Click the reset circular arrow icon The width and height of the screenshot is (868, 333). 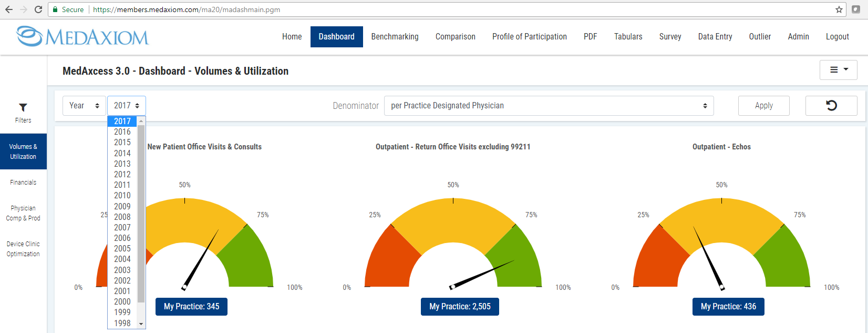click(831, 106)
